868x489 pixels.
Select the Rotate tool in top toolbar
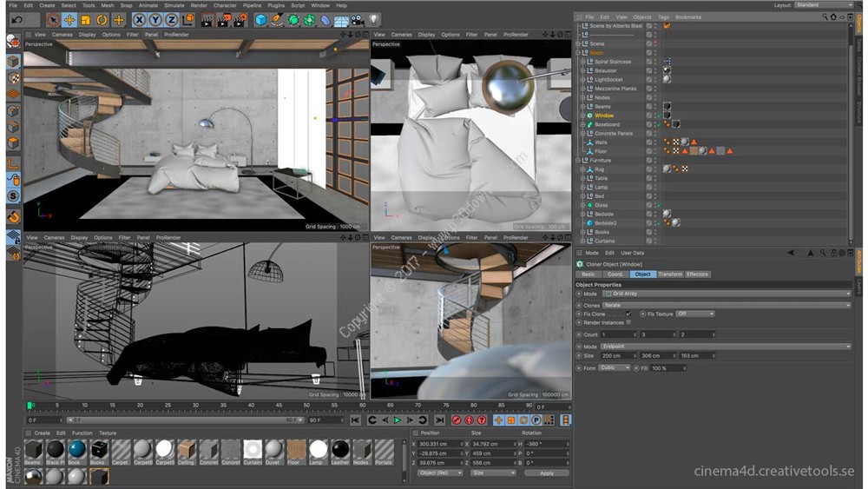click(102, 19)
